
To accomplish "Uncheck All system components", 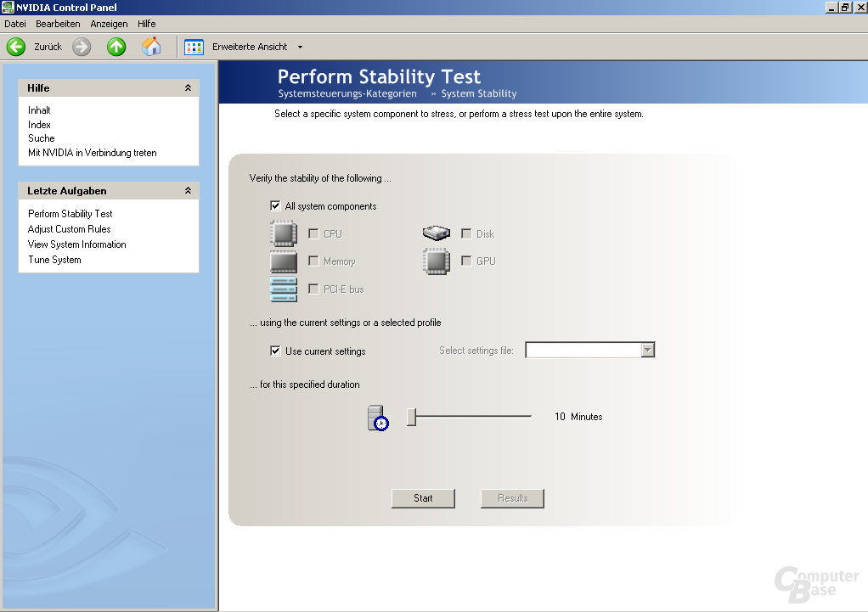I will [275, 206].
